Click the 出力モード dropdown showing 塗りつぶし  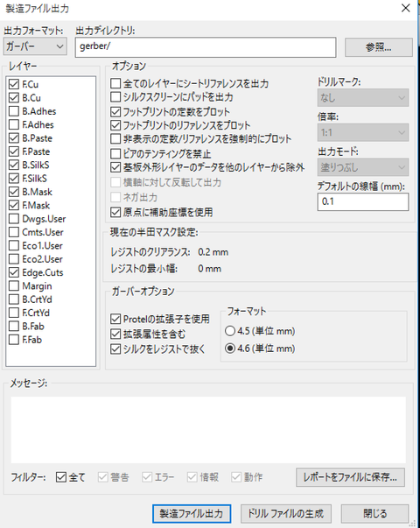363,167
